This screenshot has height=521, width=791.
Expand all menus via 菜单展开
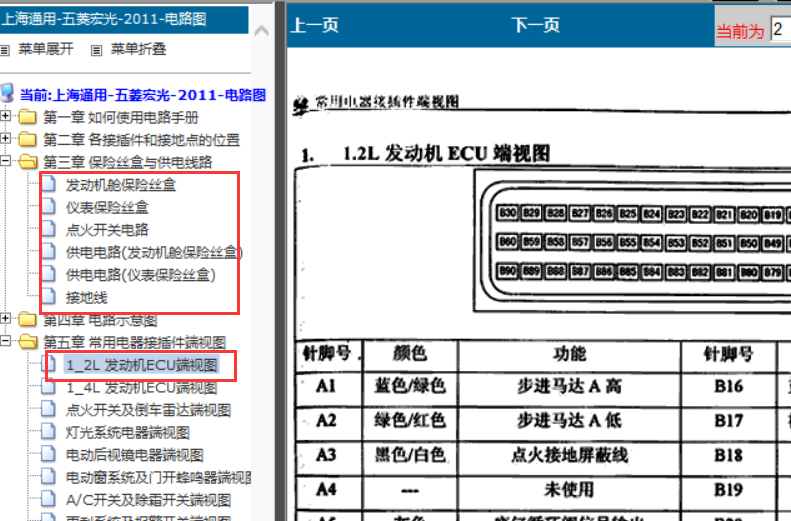click(46, 49)
